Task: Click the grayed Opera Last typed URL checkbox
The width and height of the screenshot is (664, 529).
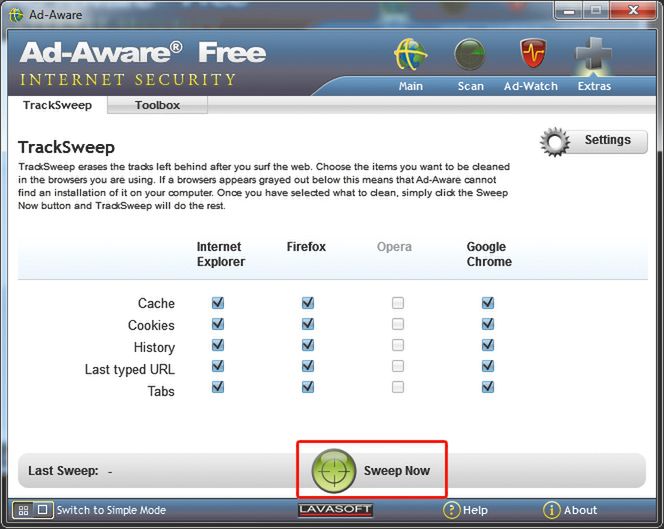Action: pos(398,366)
